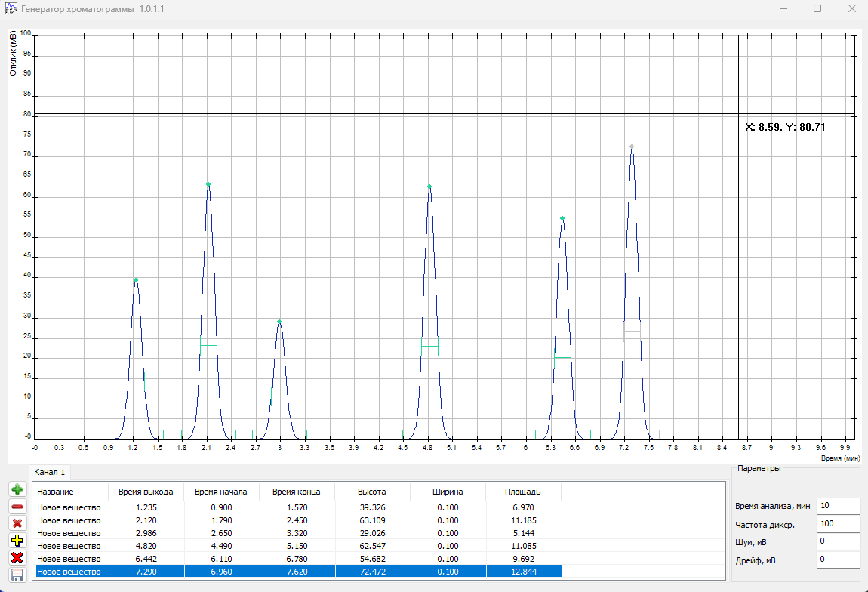Click the floppy disk save button
Screen dimensions: 868x592
click(17, 575)
